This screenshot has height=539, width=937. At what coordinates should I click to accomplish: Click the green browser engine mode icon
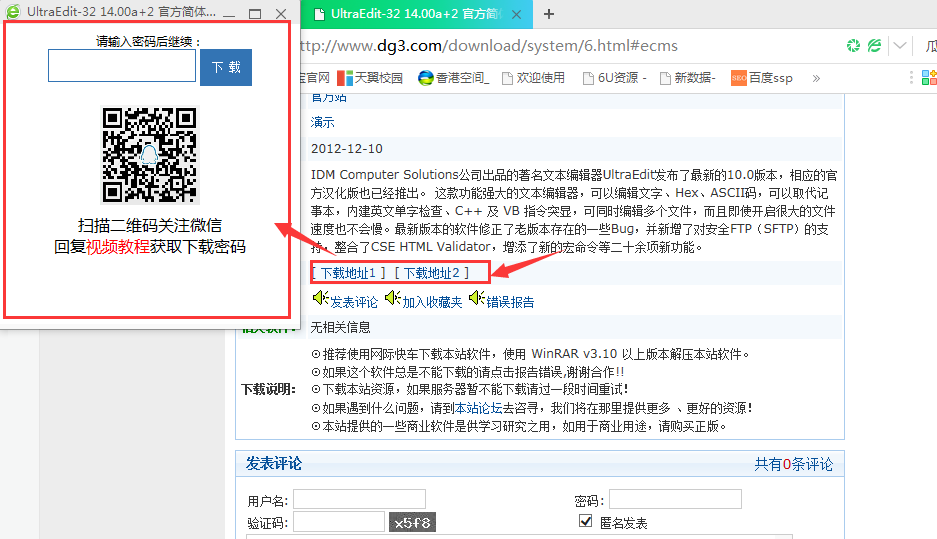point(874,45)
